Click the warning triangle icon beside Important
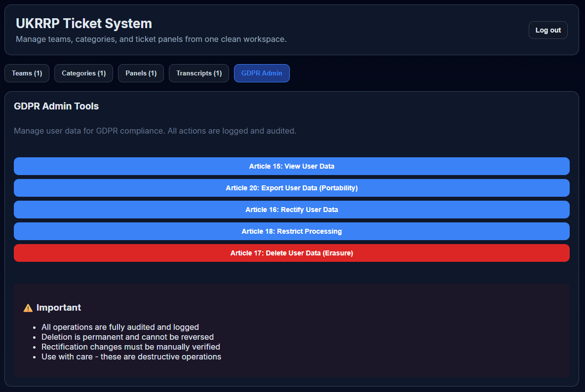 pos(28,308)
